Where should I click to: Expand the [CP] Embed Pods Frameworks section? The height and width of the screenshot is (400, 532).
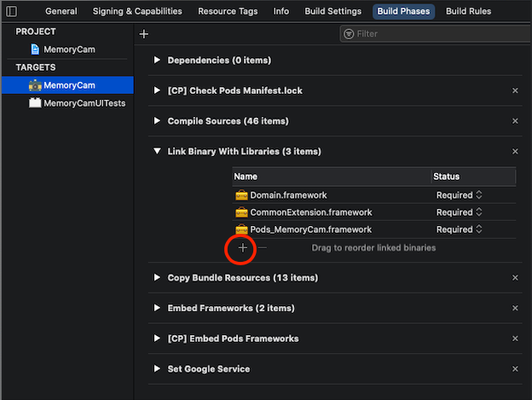coord(157,339)
